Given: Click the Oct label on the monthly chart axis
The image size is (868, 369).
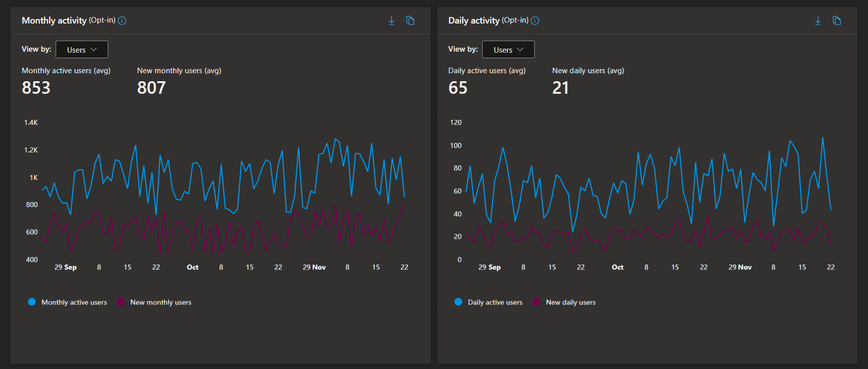Looking at the screenshot, I should [192, 267].
